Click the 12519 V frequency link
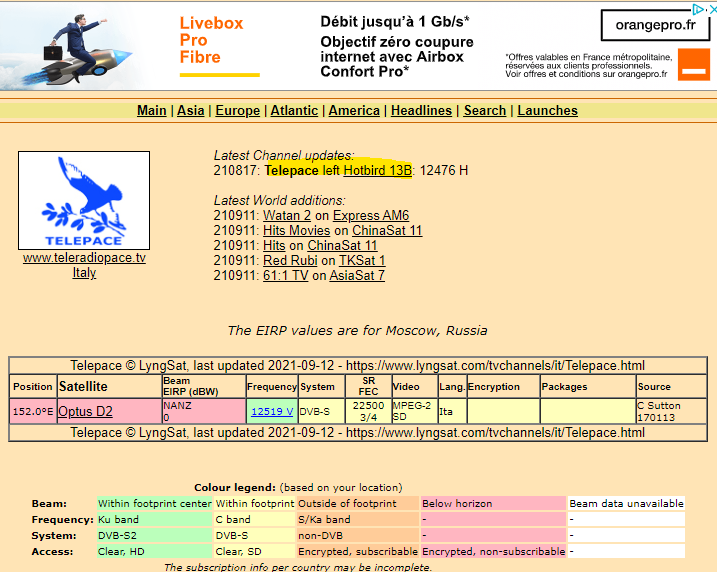Image resolution: width=717 pixels, height=572 pixels. (272, 412)
